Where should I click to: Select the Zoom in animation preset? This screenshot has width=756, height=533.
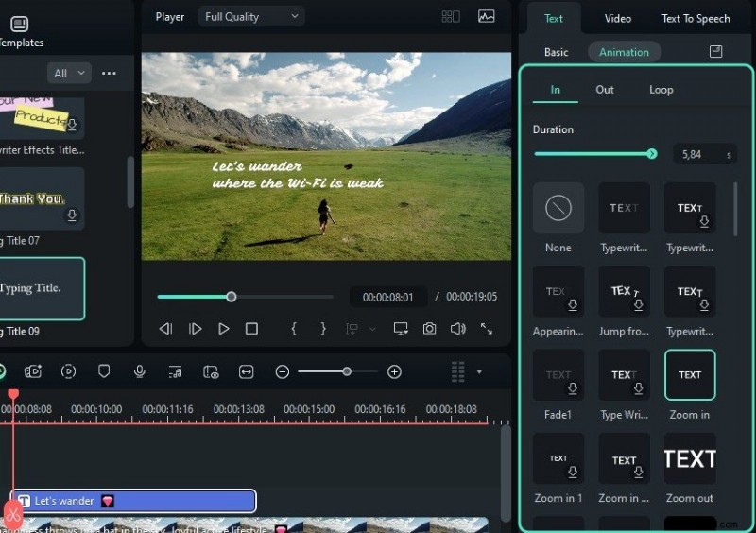coord(690,375)
